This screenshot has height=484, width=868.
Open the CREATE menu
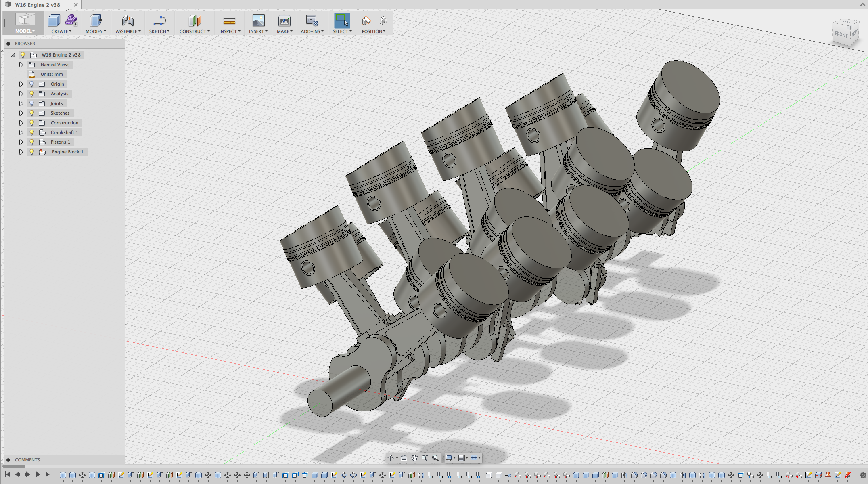(61, 31)
